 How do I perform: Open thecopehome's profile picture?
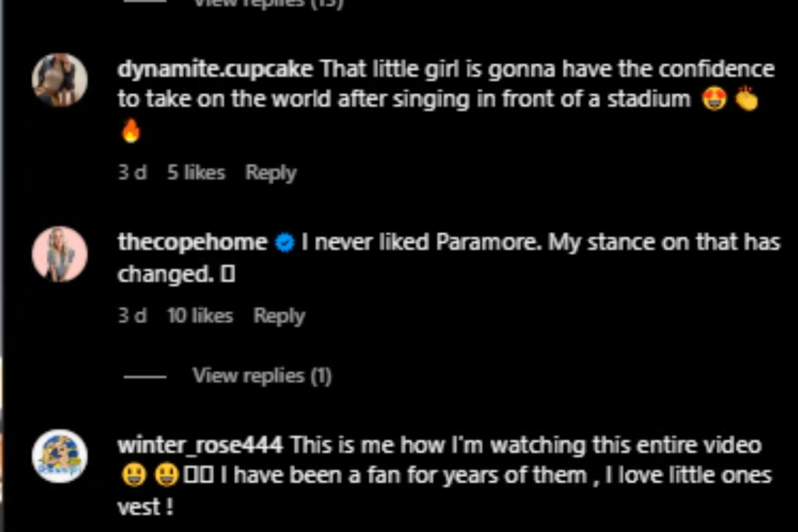tap(60, 253)
